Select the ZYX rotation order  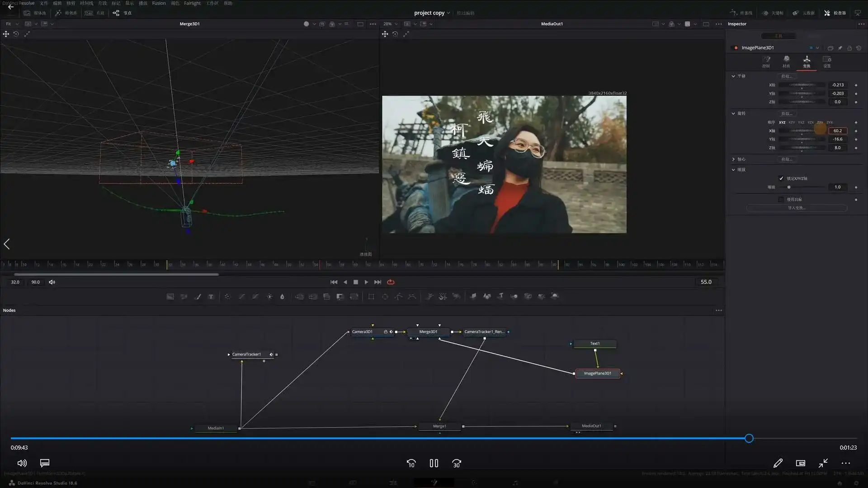(830, 122)
